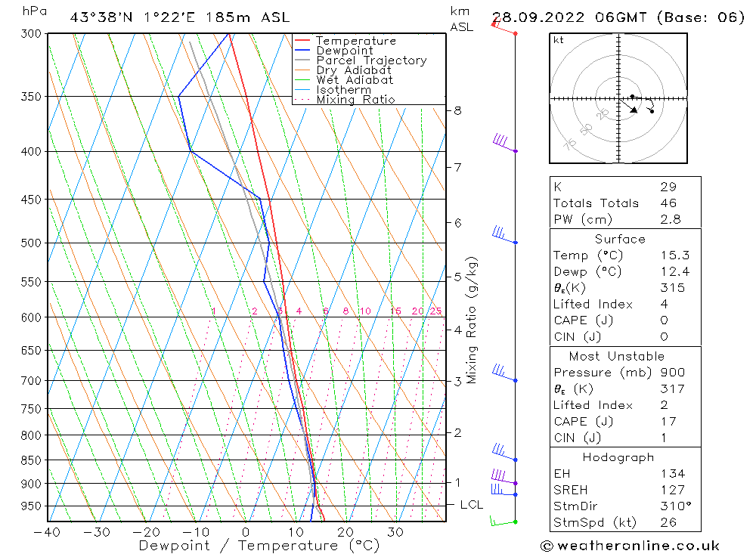Click the km ASL unit label
Screen dimensions: 756x554
(x=461, y=19)
